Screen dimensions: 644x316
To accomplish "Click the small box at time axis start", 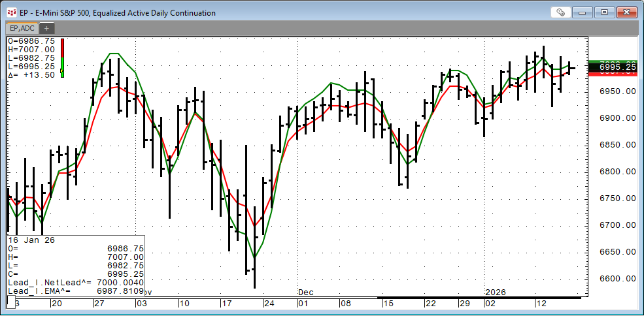I will click(10, 302).
